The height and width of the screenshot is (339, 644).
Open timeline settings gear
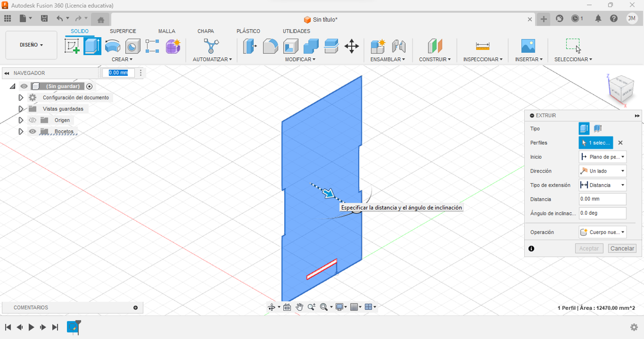[634, 327]
